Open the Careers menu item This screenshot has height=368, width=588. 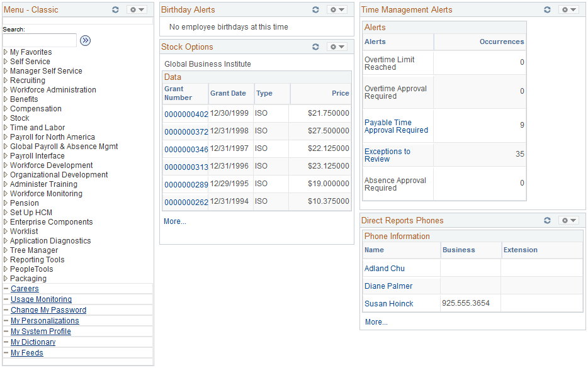[25, 288]
